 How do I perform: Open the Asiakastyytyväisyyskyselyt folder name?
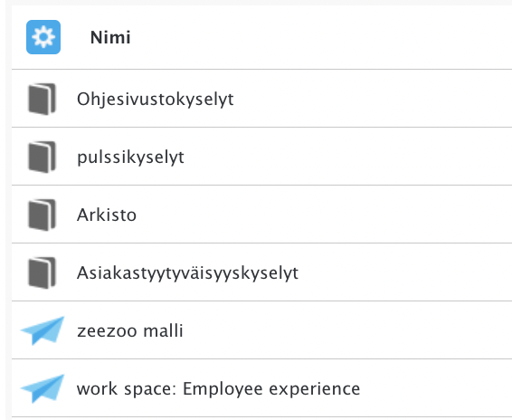point(187,273)
